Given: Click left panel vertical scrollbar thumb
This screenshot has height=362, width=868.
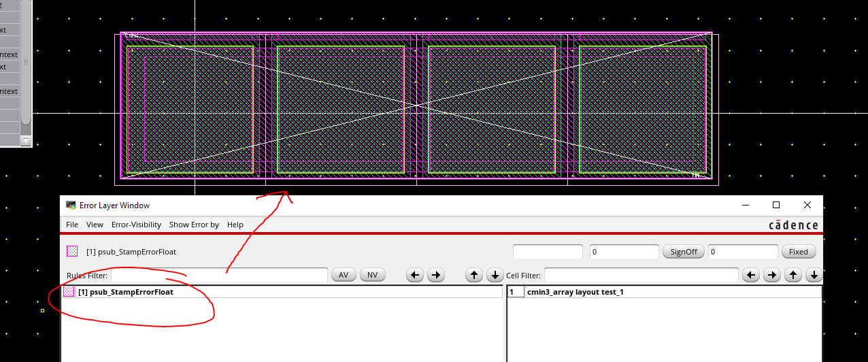Looking at the screenshot, I should coord(26,61).
